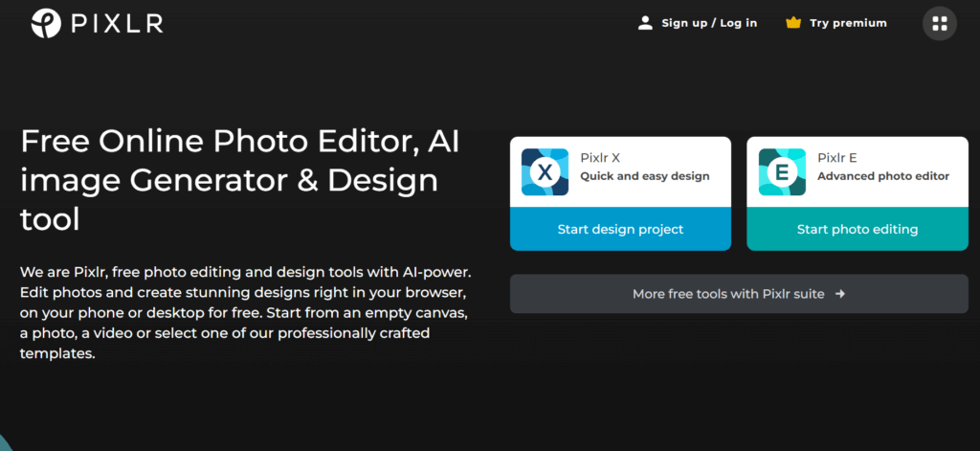Click the Pixlr circular logo icon

(45, 24)
